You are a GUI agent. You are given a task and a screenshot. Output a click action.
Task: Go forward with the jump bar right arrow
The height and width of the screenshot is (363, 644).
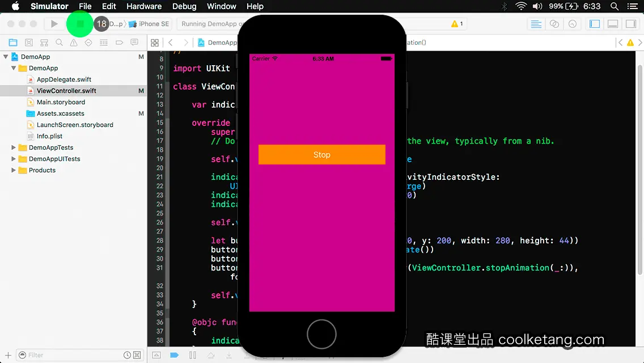click(x=186, y=43)
